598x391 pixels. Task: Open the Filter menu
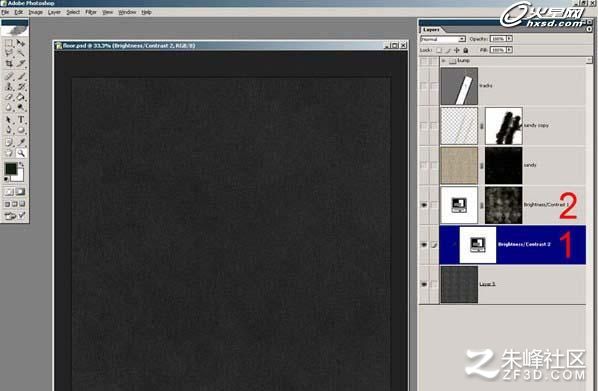pyautogui.click(x=90, y=12)
